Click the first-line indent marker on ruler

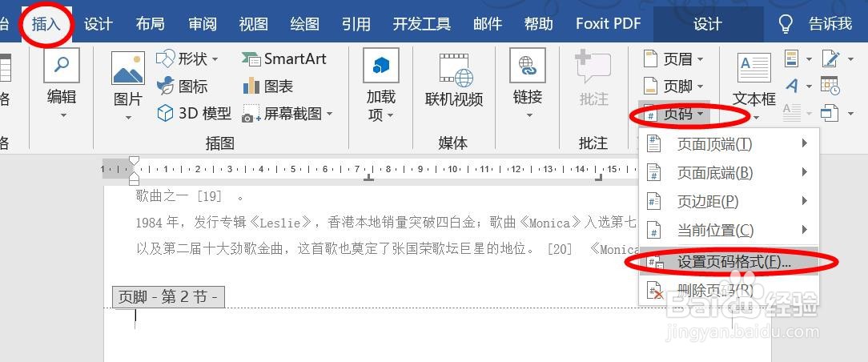point(134,161)
